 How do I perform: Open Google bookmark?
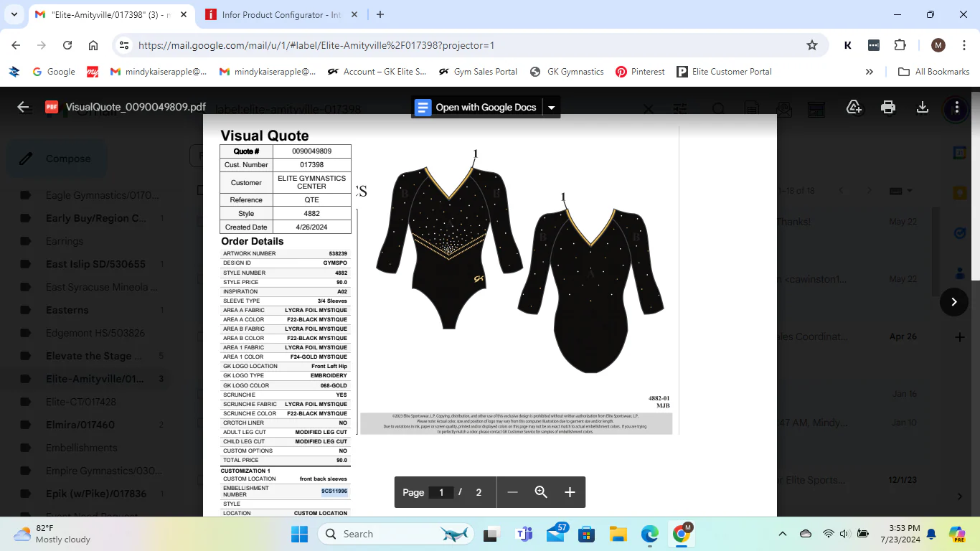54,72
